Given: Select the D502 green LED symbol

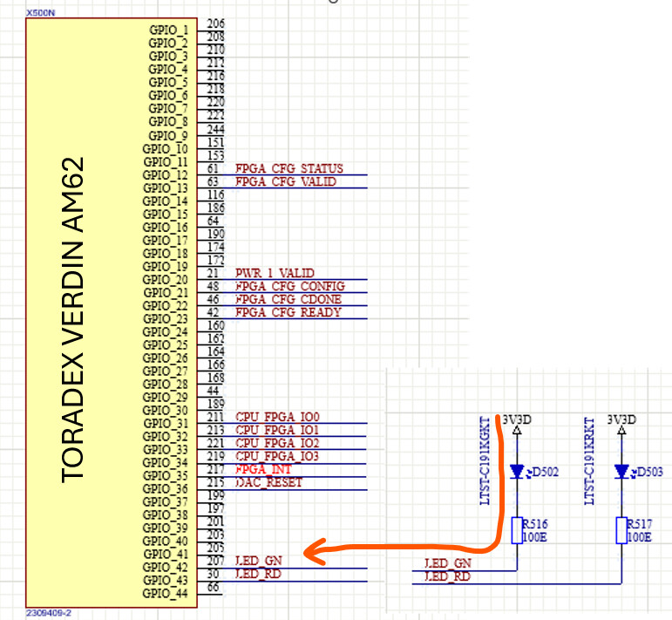Looking at the screenshot, I should [x=518, y=472].
